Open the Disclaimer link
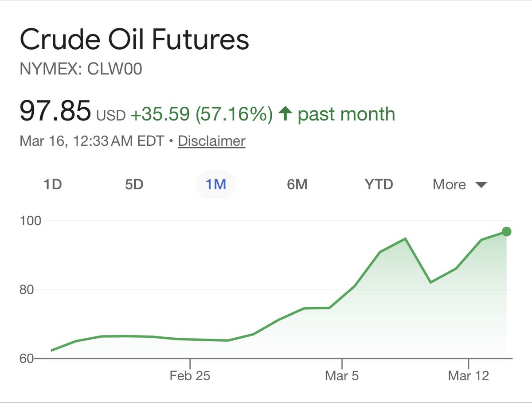 tap(211, 141)
